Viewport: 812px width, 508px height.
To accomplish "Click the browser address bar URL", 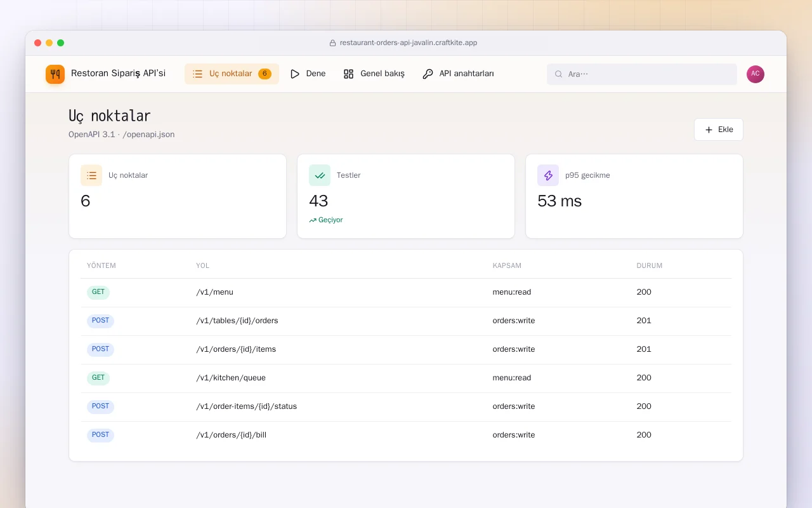I will [x=409, y=43].
